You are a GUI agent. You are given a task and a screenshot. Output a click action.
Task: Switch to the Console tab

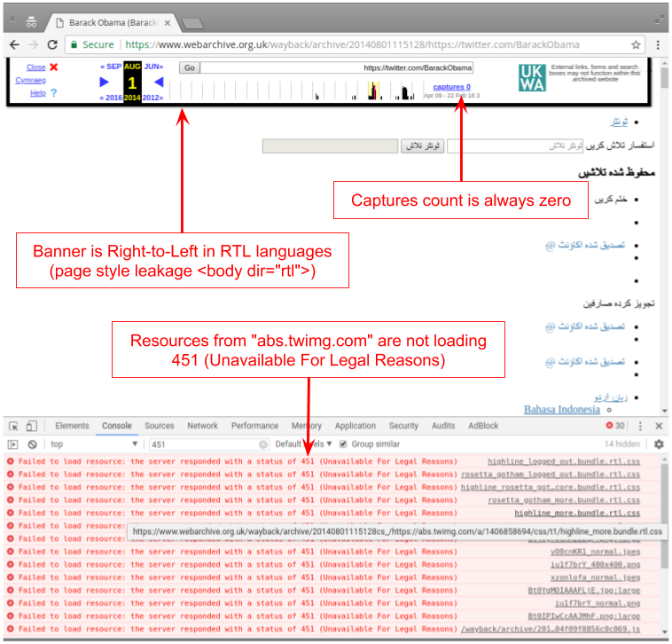pos(116,426)
